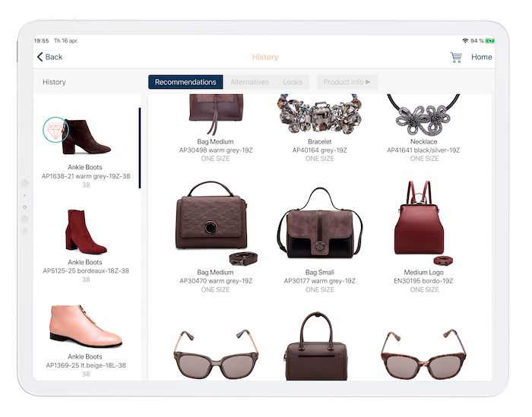Click the 'Medium Logo' product name
Image resolution: width=532 pixels, height=417 pixels.
pyautogui.click(x=423, y=272)
